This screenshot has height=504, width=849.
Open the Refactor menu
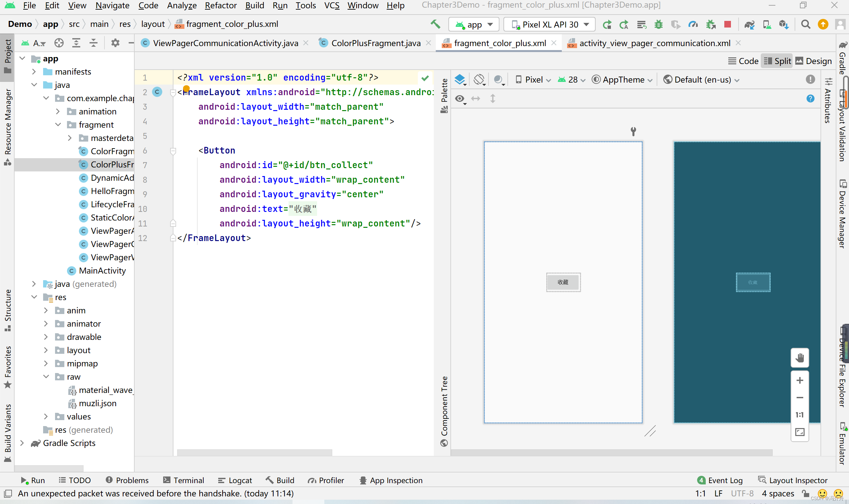pos(221,5)
